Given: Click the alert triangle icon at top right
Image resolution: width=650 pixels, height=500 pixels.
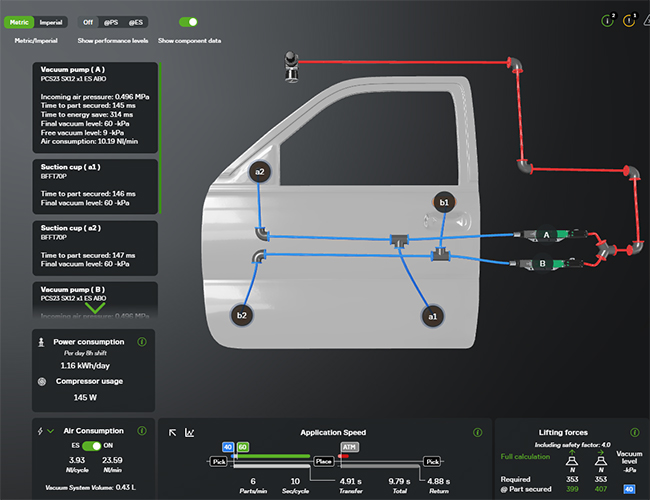Looking at the screenshot, I should coord(647,20).
